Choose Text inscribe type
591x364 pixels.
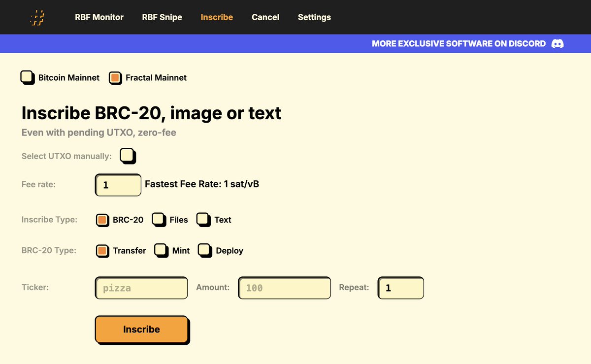pos(204,220)
